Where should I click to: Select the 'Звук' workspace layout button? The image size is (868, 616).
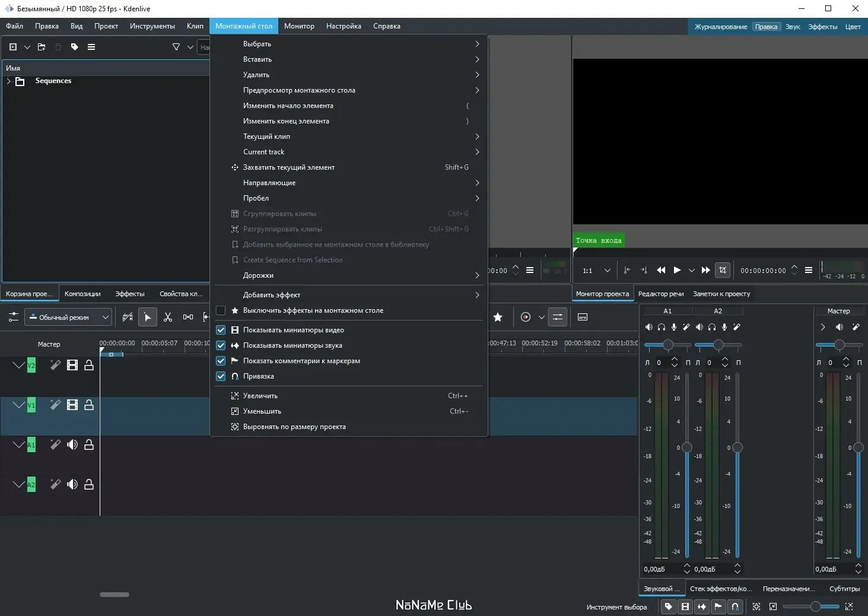(x=792, y=27)
